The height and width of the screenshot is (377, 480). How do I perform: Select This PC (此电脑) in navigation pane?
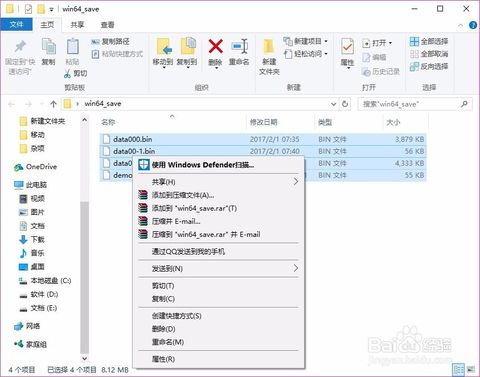point(30,185)
